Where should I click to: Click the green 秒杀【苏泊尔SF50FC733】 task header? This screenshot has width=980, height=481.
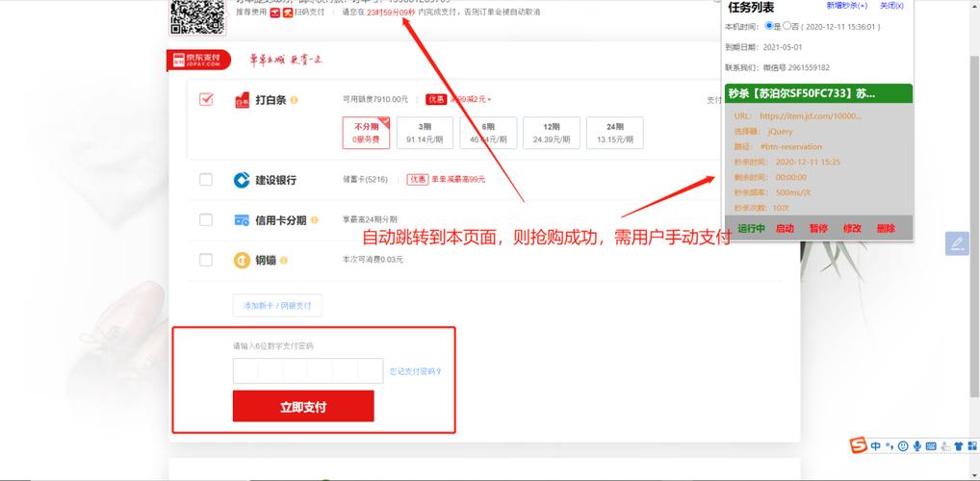click(x=818, y=93)
